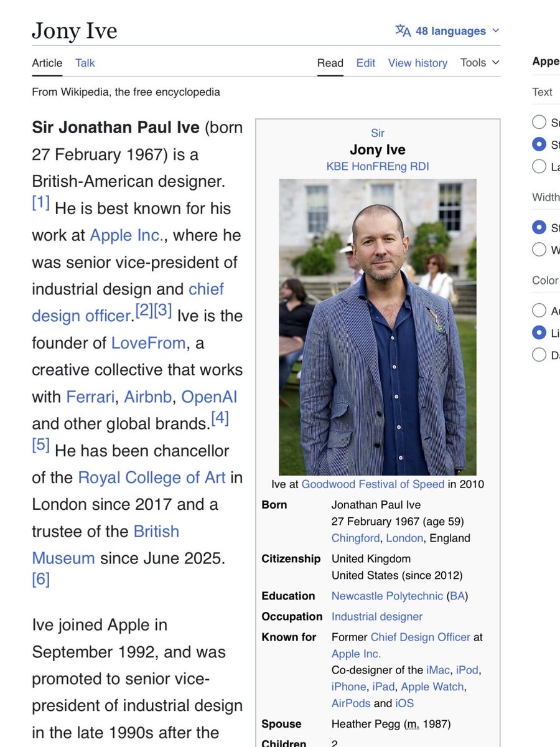The height and width of the screenshot is (747, 560).
Task: Open the Jony Ive infobox photo
Action: (378, 327)
